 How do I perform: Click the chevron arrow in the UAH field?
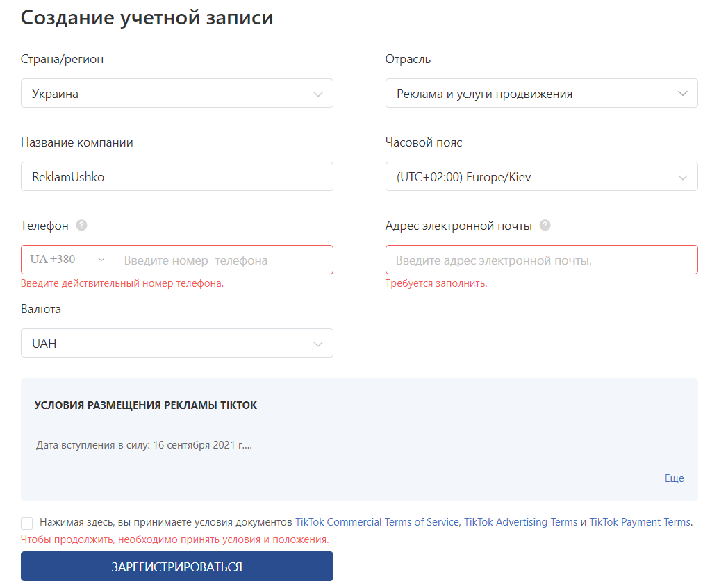pos(318,344)
